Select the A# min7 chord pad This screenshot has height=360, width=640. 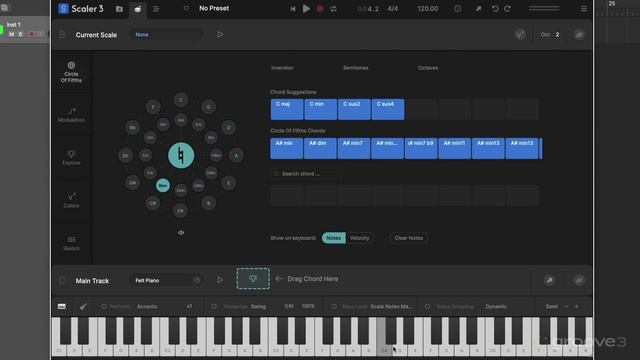(x=353, y=148)
